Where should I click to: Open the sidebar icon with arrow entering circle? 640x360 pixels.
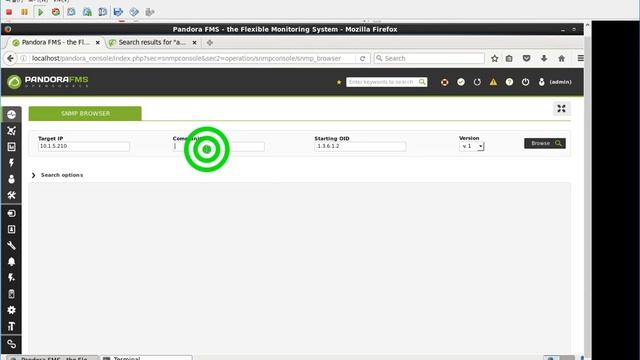(11, 213)
